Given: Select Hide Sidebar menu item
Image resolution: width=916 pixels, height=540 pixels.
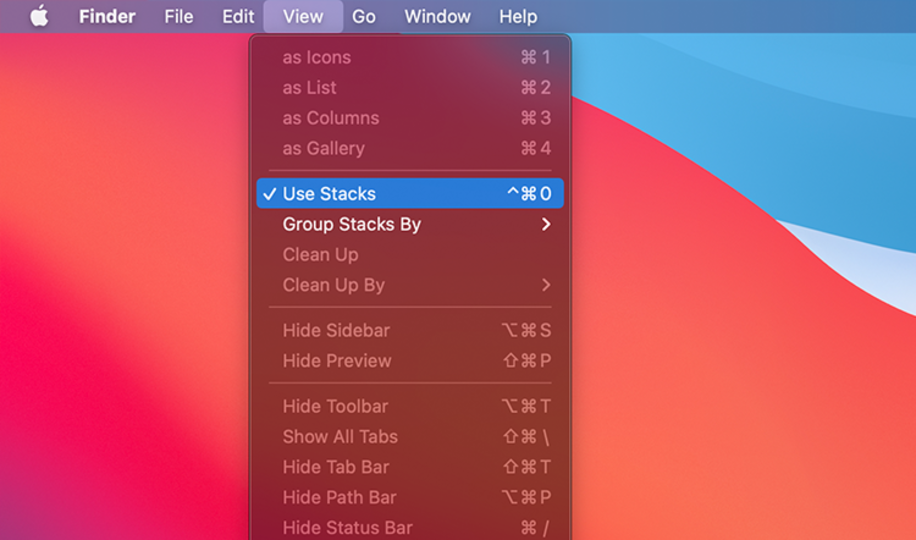Looking at the screenshot, I should click(x=410, y=330).
